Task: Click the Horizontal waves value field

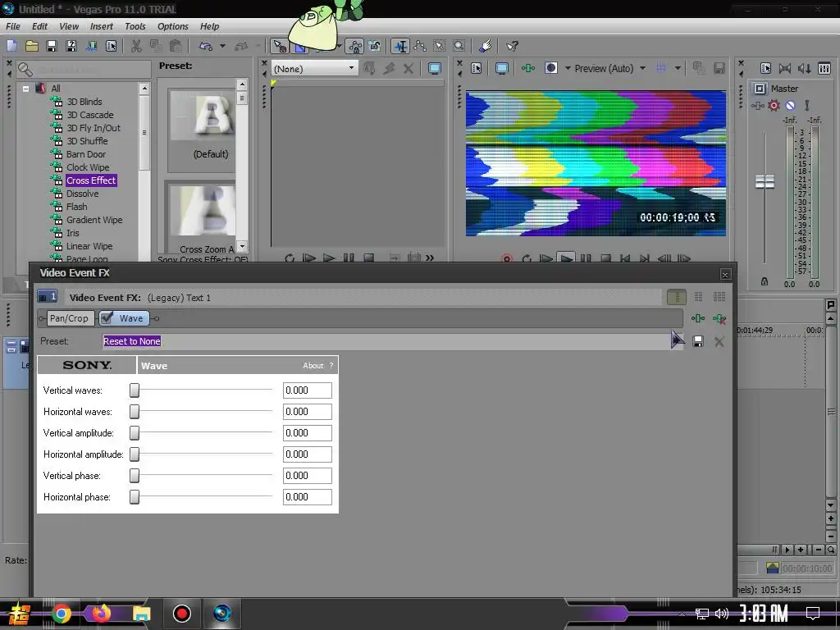Action: (307, 412)
